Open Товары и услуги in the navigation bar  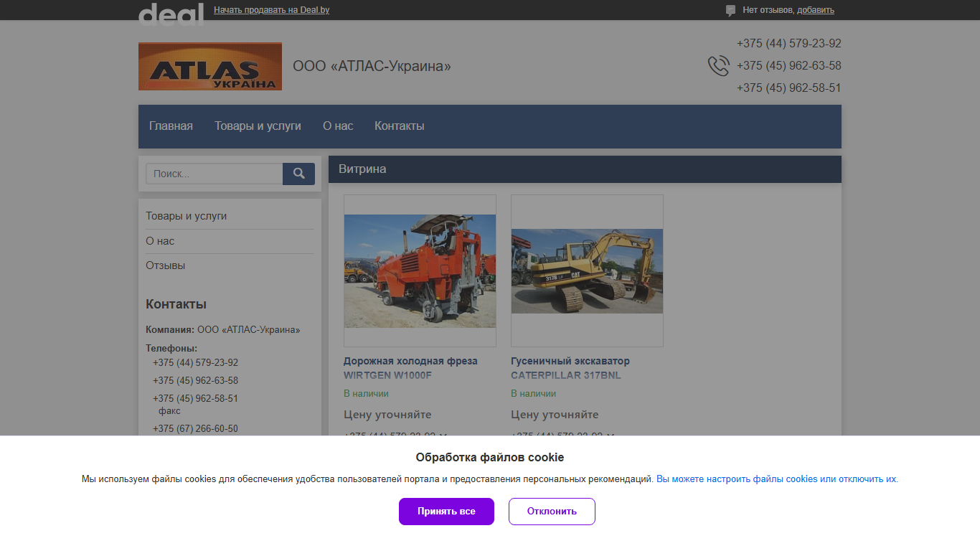coord(258,126)
